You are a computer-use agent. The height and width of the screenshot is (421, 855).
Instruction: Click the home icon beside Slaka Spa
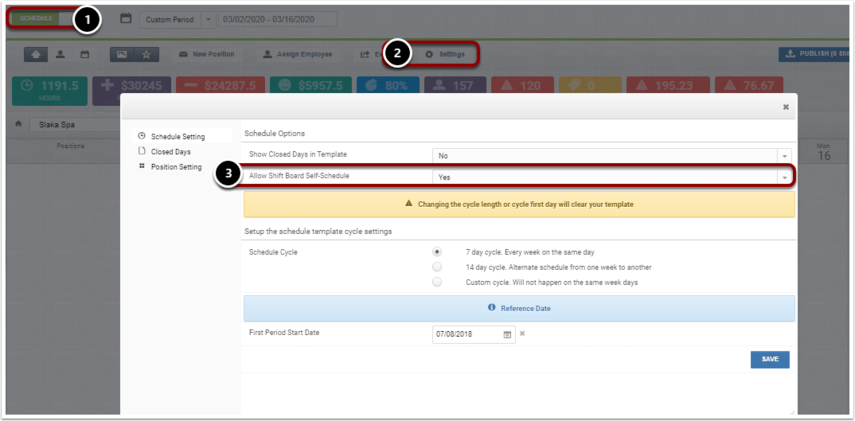[18, 124]
